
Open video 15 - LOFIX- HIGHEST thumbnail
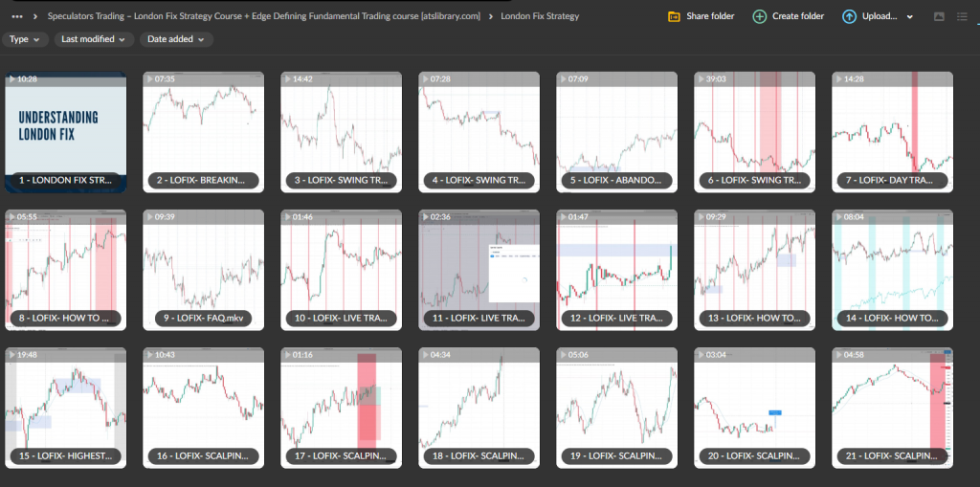pyautogui.click(x=66, y=408)
